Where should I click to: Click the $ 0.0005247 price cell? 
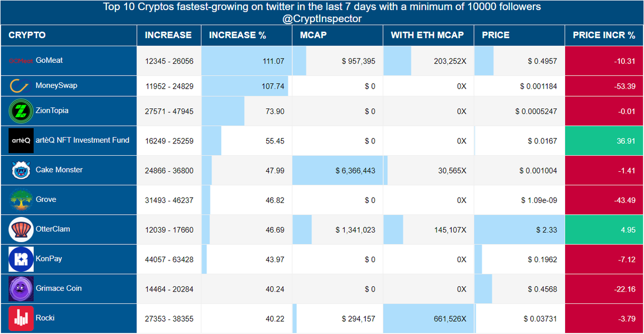point(519,111)
